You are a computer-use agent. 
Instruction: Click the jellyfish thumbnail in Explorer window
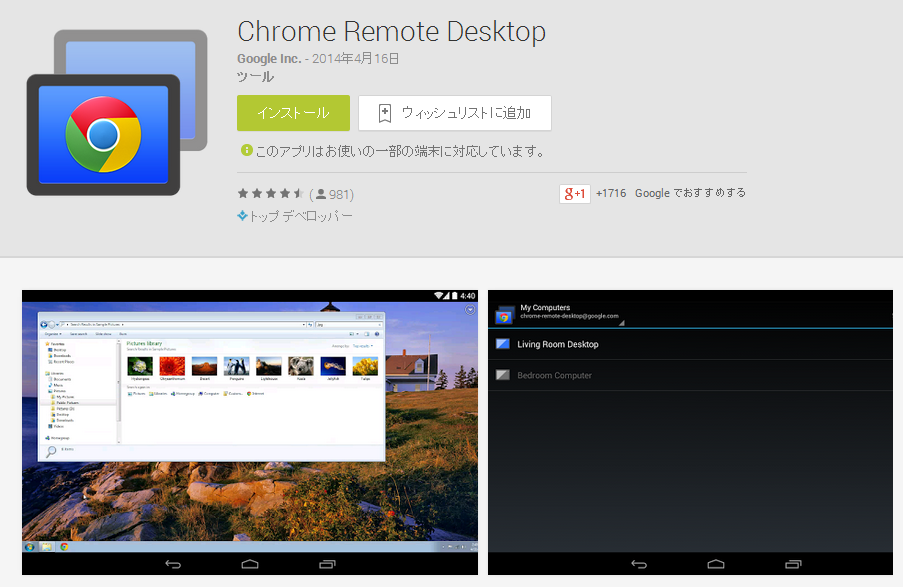[x=333, y=366]
